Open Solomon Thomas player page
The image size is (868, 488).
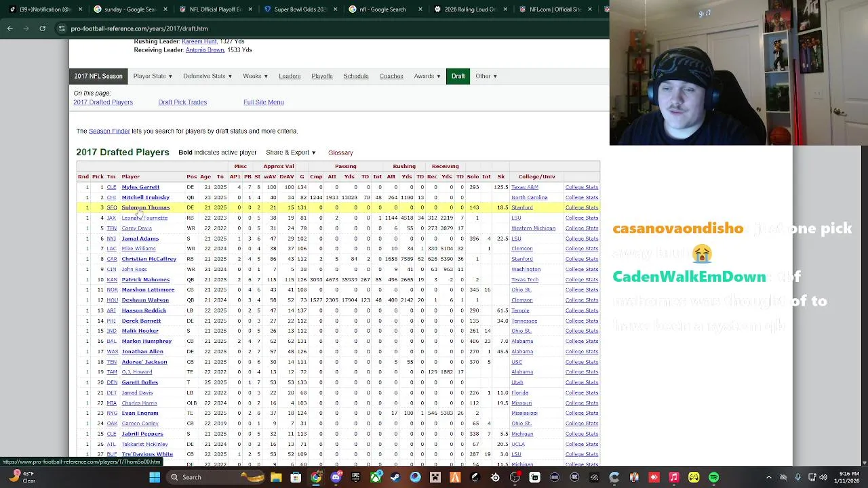pos(145,207)
